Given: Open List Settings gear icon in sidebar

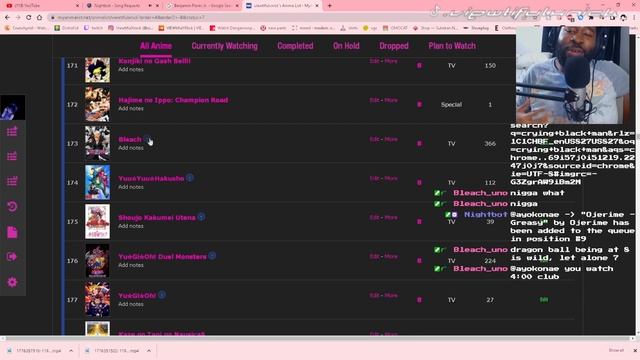Looking at the screenshot, I should click(x=12, y=282).
